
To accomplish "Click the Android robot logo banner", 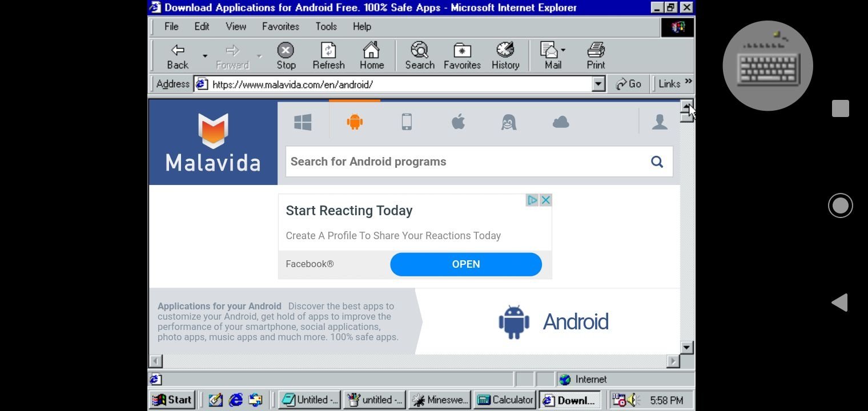I will coord(553,322).
